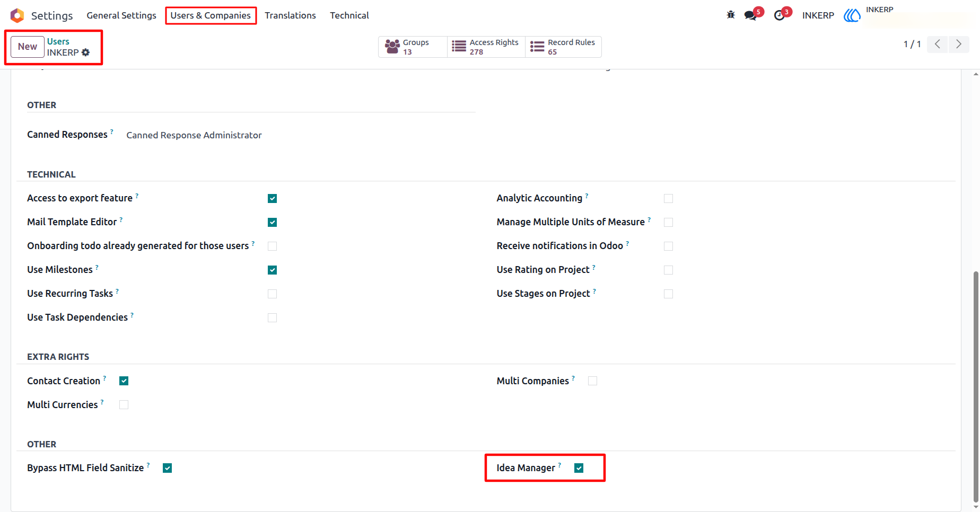Viewport: 980px width, 512px height.
Task: Uncheck Mail Template Editor checkbox
Action: point(272,222)
